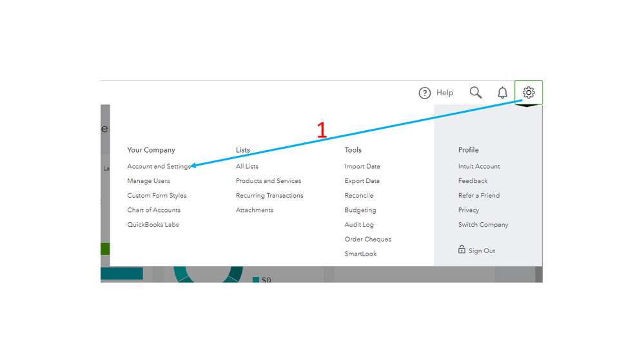Click the Sign Out lock icon
644x362 pixels.
tap(462, 249)
